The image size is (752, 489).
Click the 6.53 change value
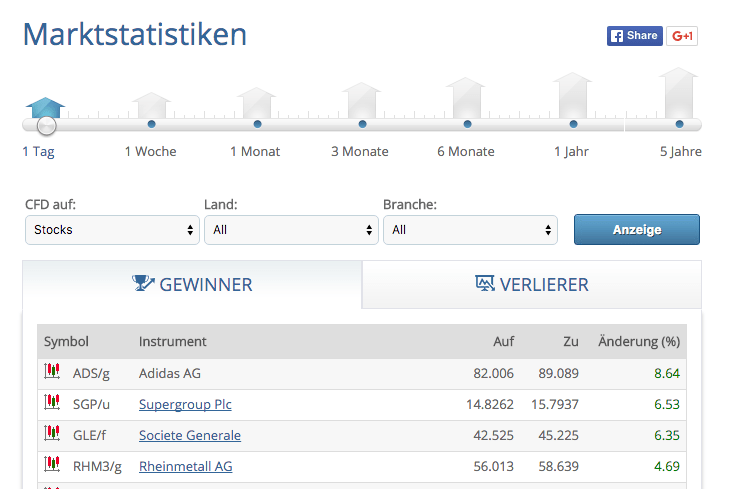tap(667, 404)
